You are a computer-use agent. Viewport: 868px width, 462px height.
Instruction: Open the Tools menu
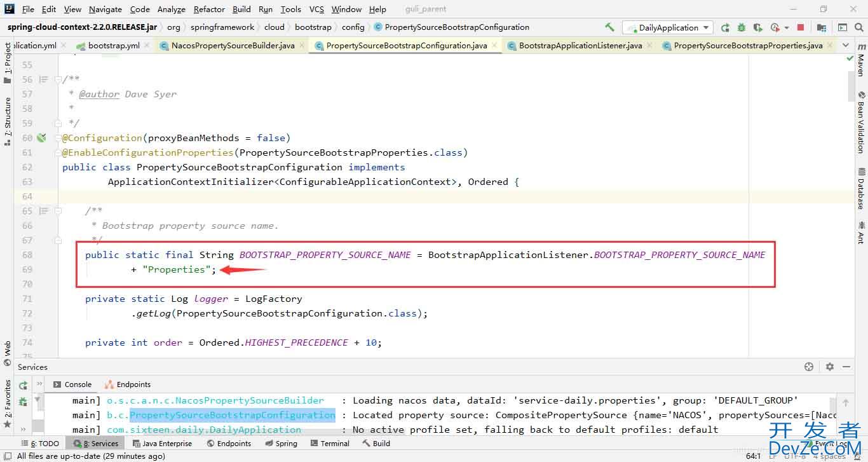(x=291, y=9)
